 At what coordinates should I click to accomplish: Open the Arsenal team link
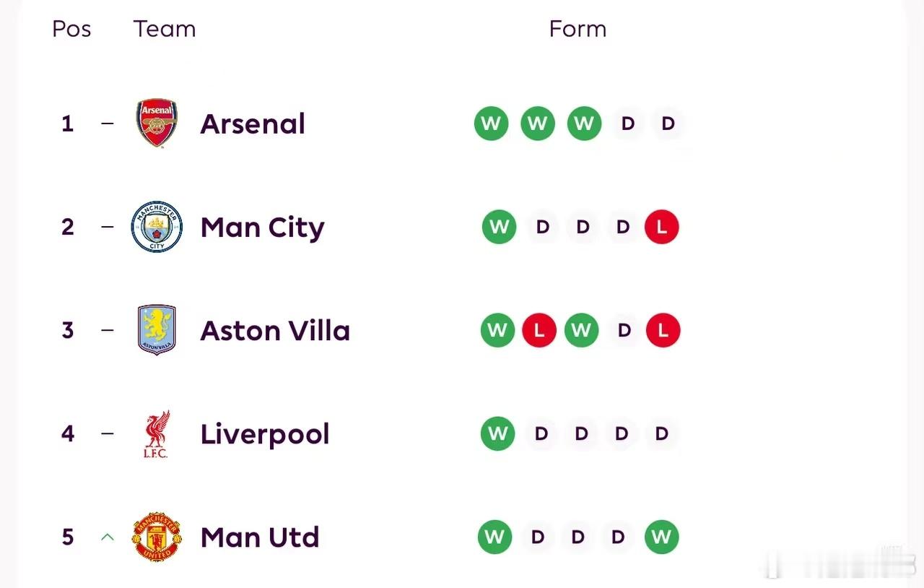point(253,124)
